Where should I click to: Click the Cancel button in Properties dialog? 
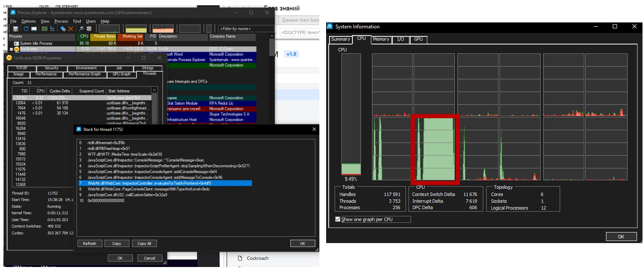click(149, 258)
